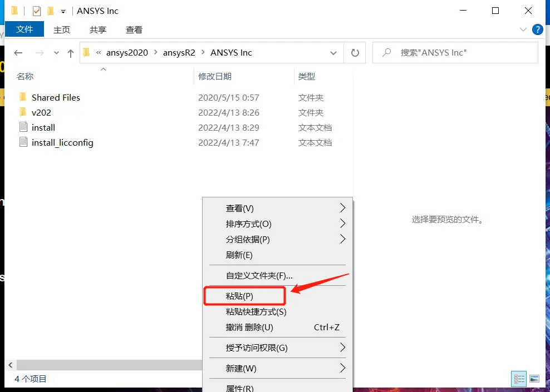Select the Shared Files folder icon
This screenshot has width=550, height=392.
pos(23,97)
